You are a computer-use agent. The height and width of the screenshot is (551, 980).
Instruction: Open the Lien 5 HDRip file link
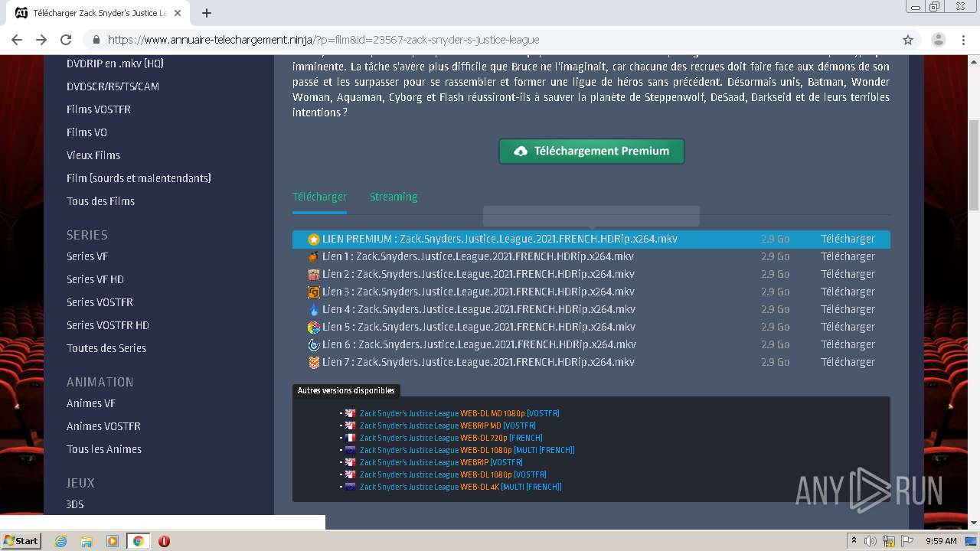tap(479, 327)
